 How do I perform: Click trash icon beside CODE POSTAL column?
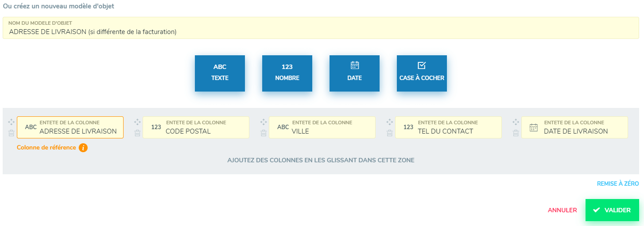pyautogui.click(x=137, y=133)
